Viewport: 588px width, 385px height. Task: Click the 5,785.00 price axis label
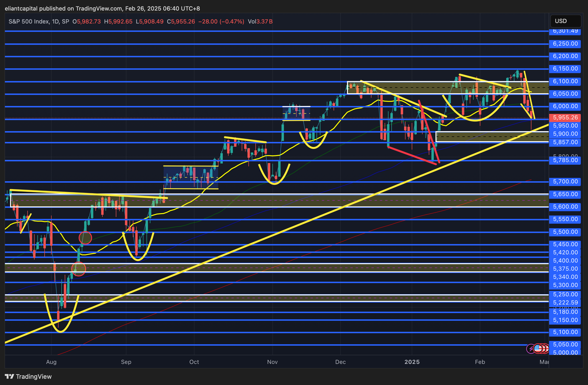(565, 160)
